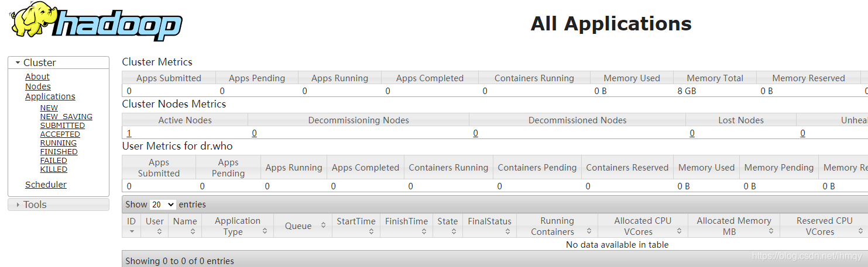
Task: Filter applications by NEW state
Action: pyautogui.click(x=49, y=108)
